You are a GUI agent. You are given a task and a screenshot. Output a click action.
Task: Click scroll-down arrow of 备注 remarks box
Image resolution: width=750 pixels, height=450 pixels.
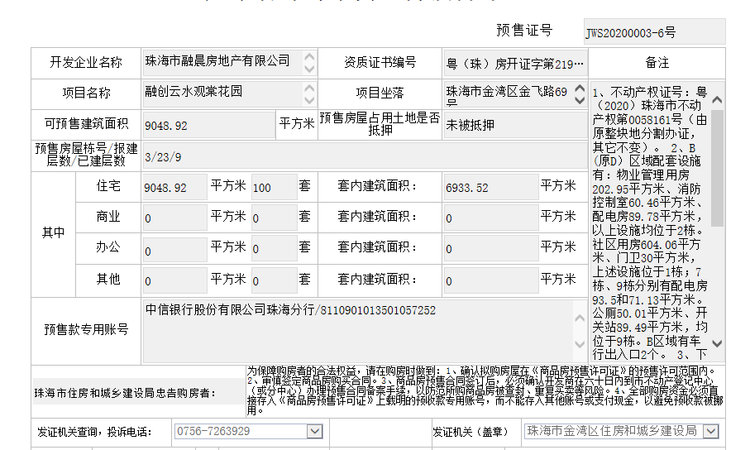pyautogui.click(x=717, y=343)
